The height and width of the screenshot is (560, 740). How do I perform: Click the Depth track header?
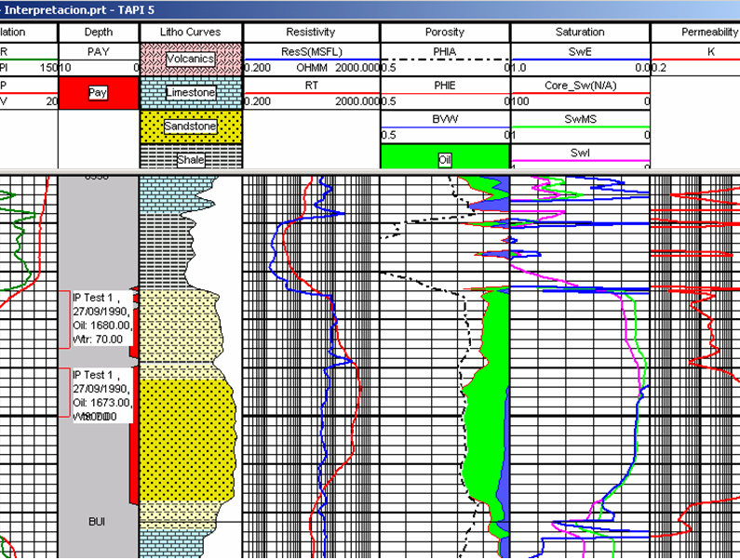pyautogui.click(x=98, y=32)
